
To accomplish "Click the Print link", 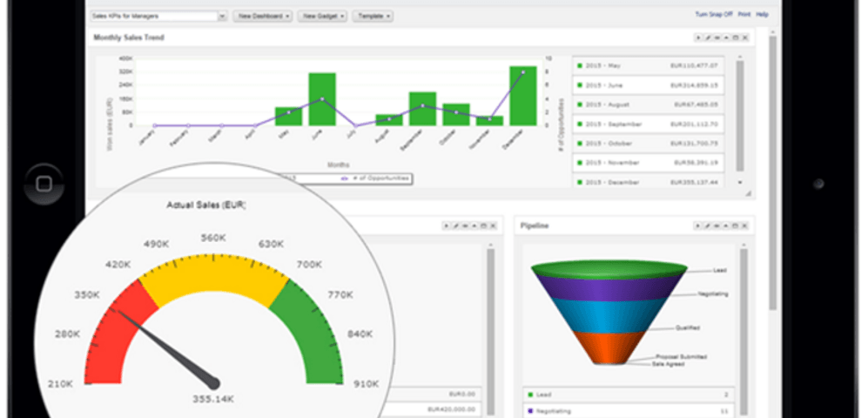I will click(744, 15).
